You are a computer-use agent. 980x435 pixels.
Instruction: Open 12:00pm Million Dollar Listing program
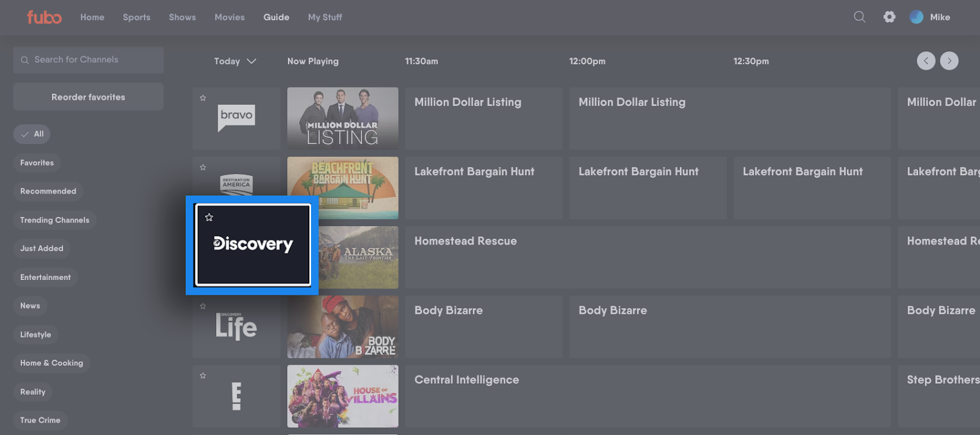coord(729,118)
